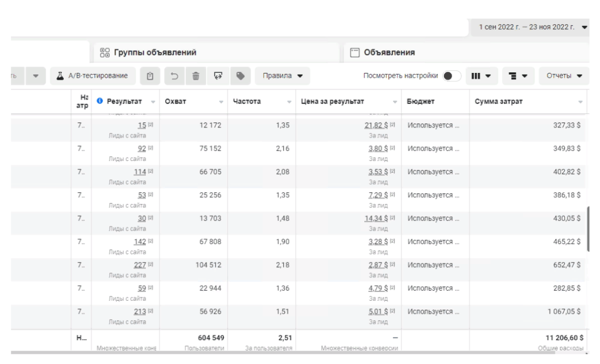Image resolution: width=600 pixels, height=364 pixels.
Task: Open result link 30 leads
Action: click(142, 219)
